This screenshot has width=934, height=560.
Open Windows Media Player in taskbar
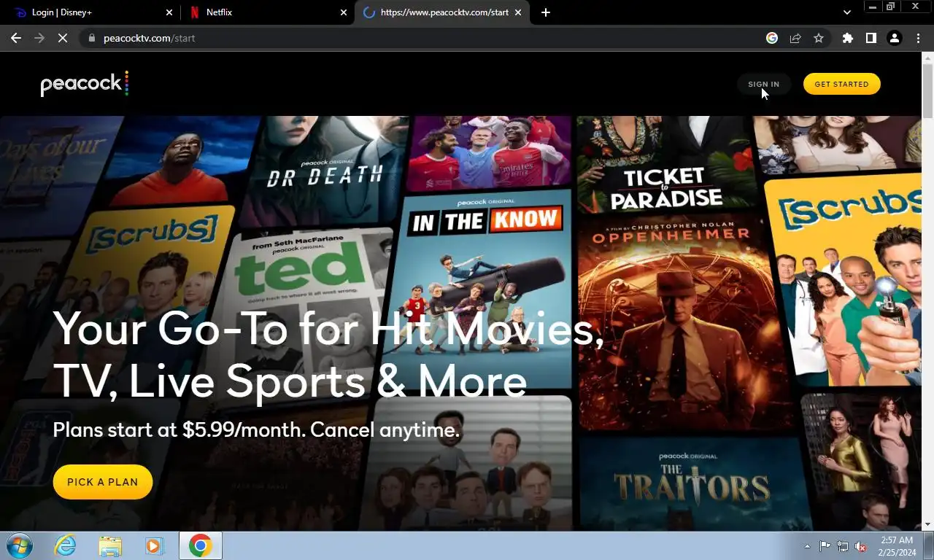(x=155, y=545)
